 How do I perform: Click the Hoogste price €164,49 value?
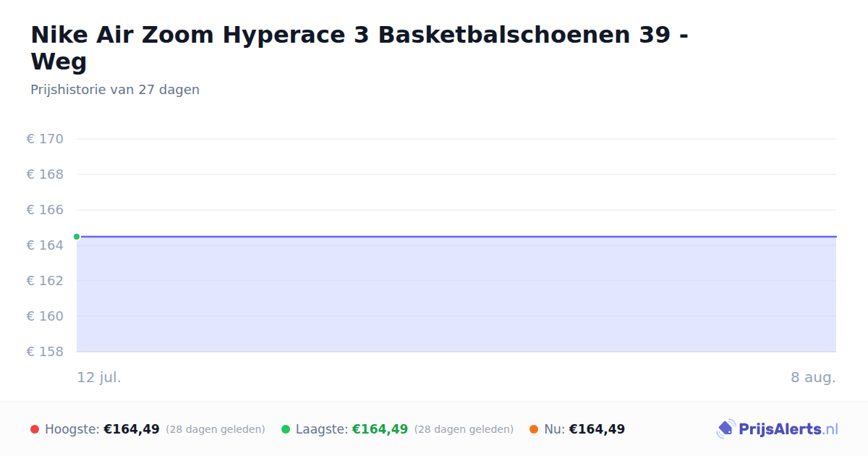pyautogui.click(x=132, y=429)
